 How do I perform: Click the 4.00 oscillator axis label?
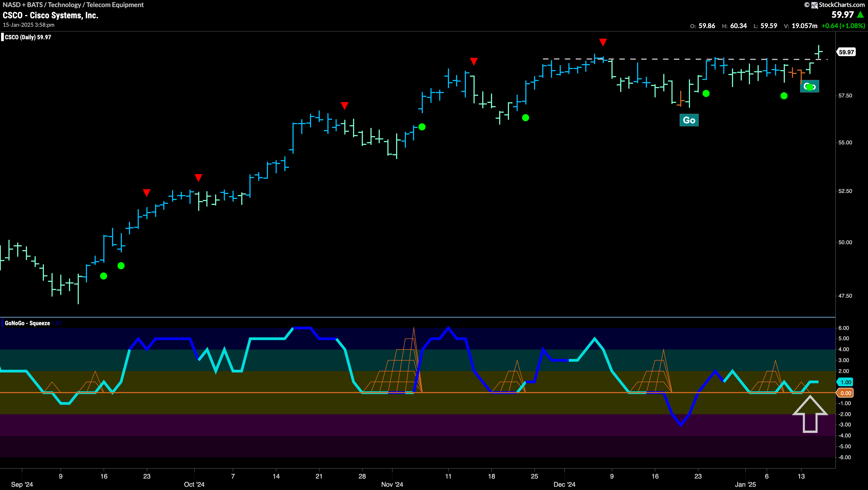pyautogui.click(x=844, y=350)
